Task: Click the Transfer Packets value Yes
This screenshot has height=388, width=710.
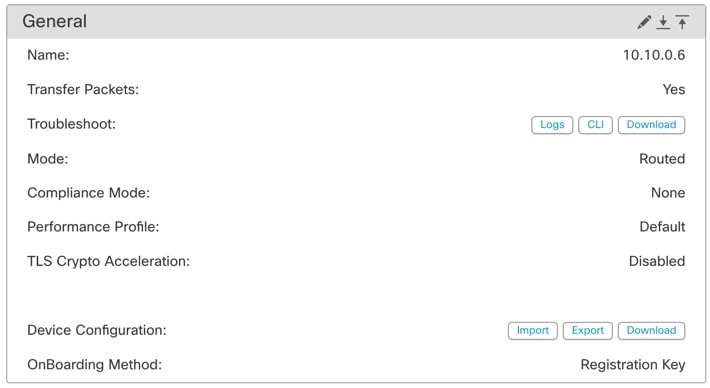Action: click(674, 89)
